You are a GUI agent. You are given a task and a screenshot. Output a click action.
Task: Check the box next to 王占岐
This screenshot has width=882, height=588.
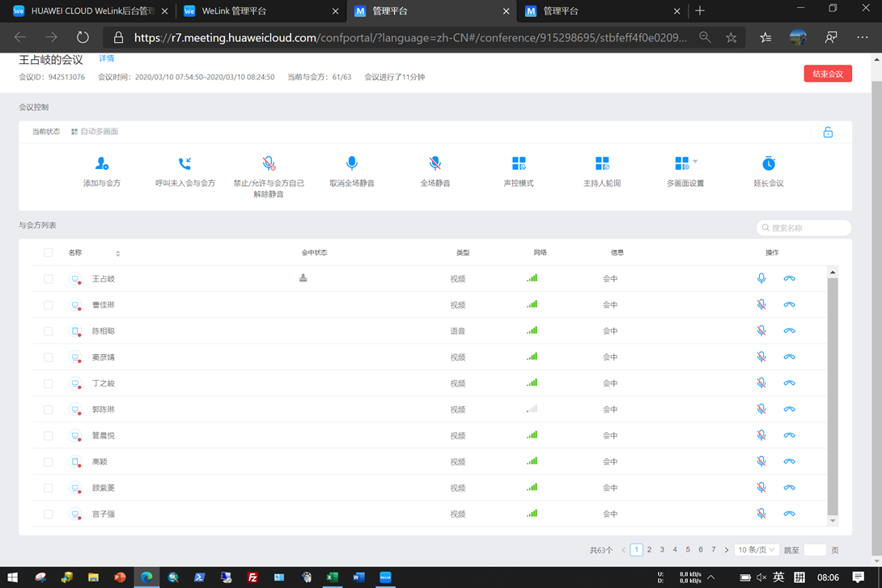49,279
